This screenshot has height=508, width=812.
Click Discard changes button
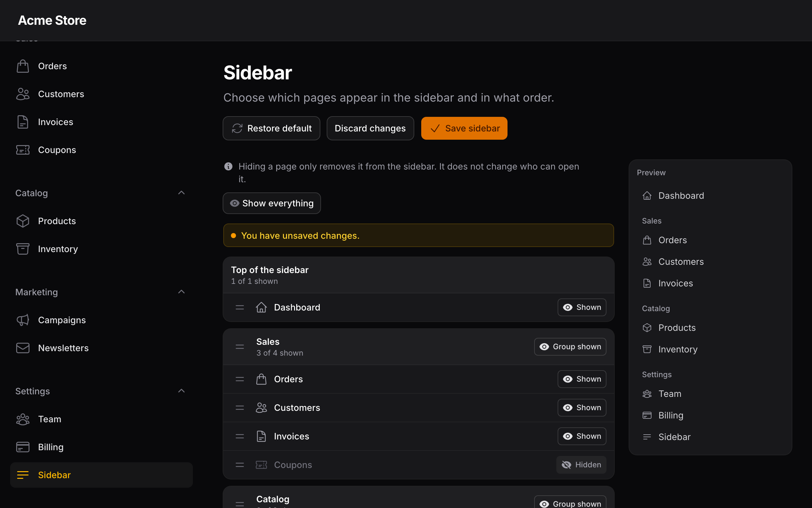coord(370,128)
